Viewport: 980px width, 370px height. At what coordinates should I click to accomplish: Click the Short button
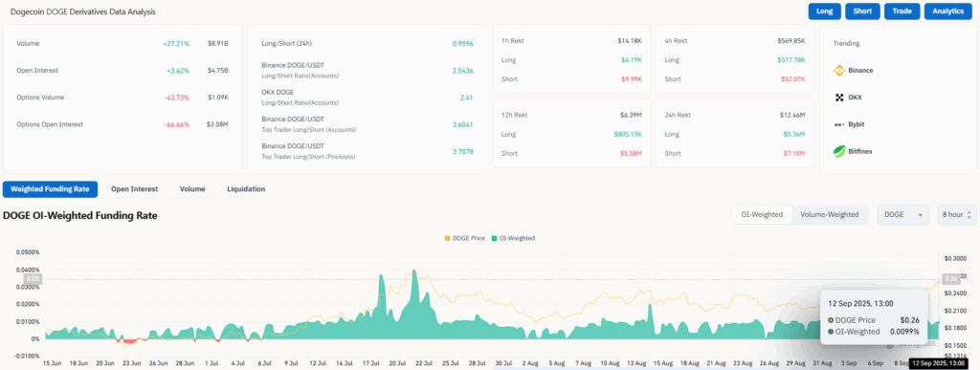coord(862,11)
